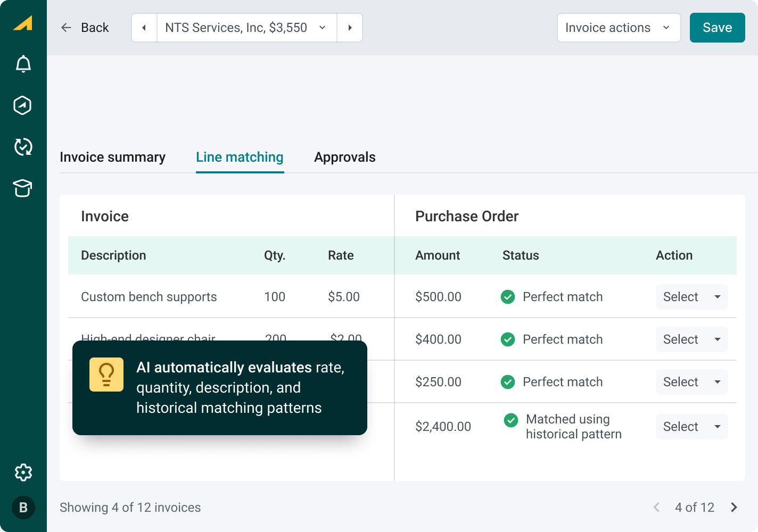Switch to the Approvals tab

(x=345, y=157)
